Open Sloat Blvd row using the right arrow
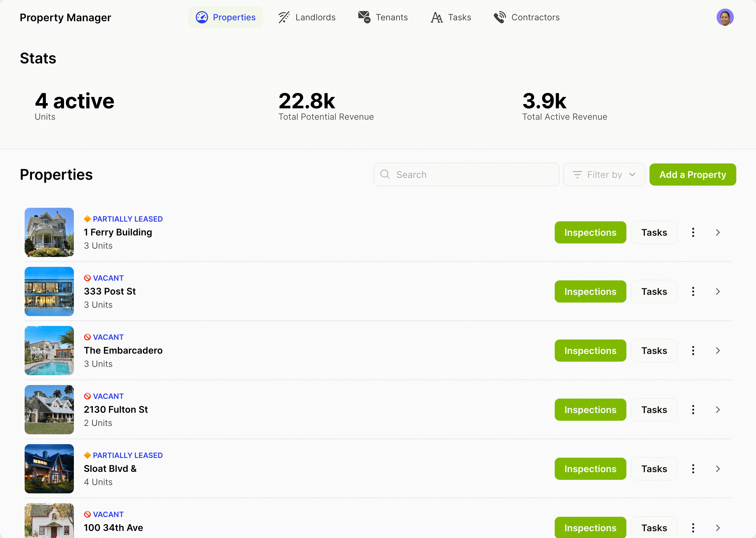 718,468
